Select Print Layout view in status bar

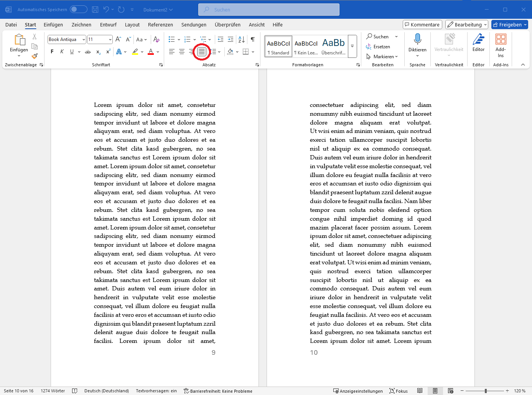coord(435,391)
